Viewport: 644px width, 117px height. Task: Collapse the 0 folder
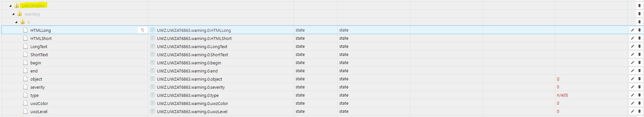pos(16,22)
